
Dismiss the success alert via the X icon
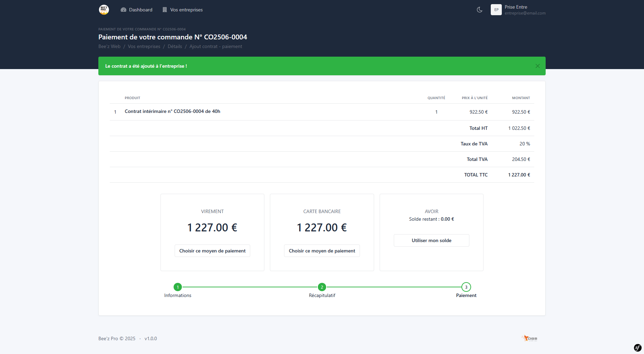[x=537, y=66]
